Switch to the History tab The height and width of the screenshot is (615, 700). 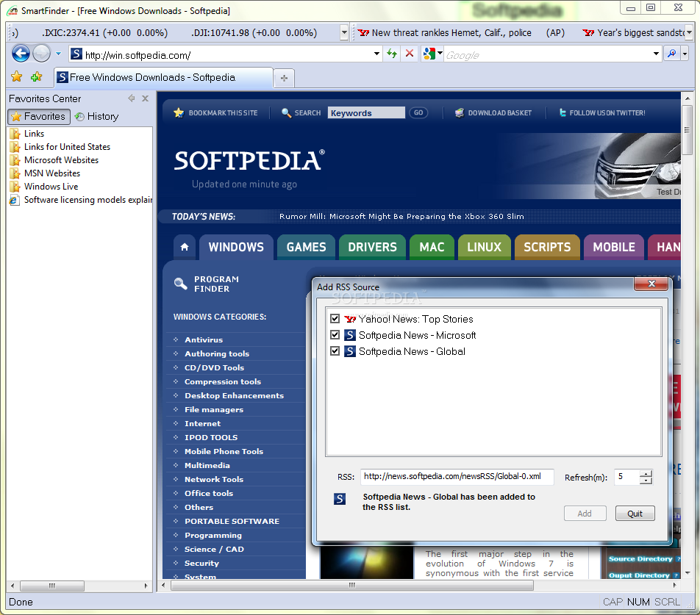97,116
